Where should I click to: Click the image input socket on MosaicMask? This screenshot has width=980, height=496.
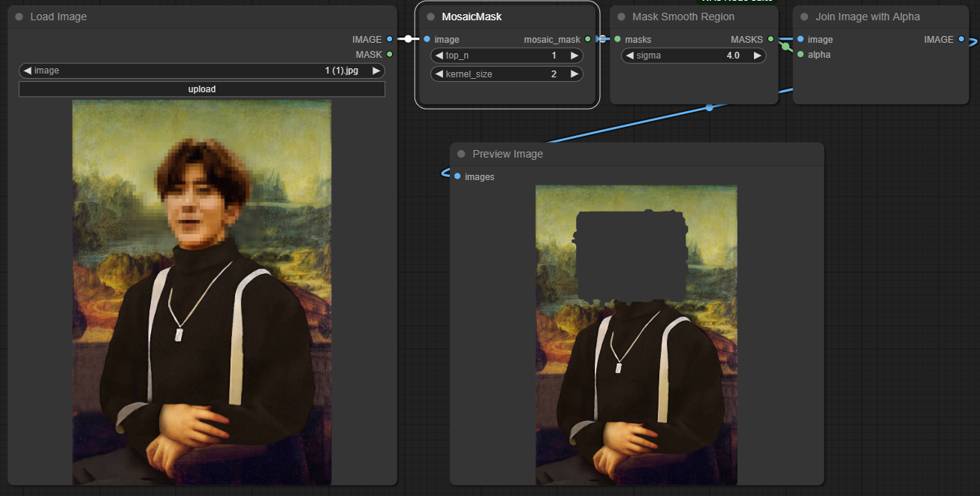click(x=427, y=39)
